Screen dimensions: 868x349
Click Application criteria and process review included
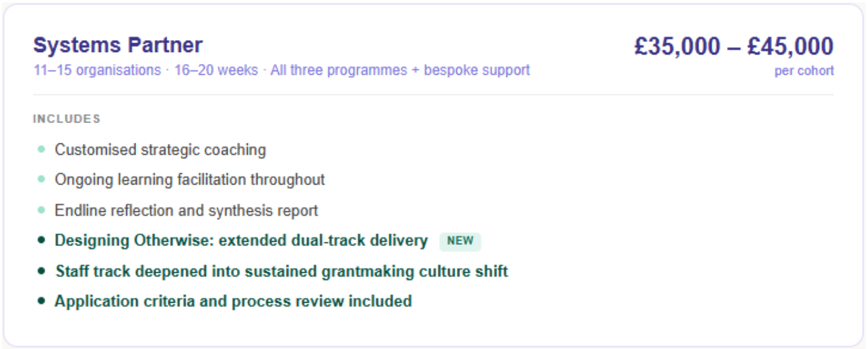click(233, 301)
